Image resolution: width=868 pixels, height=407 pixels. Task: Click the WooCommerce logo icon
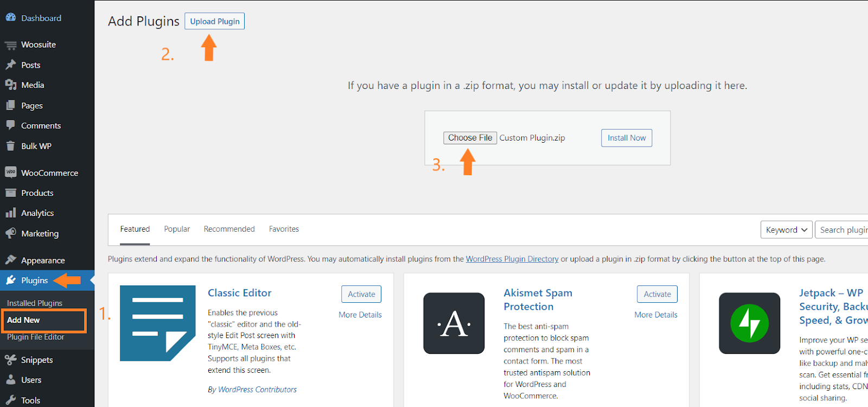coord(11,172)
